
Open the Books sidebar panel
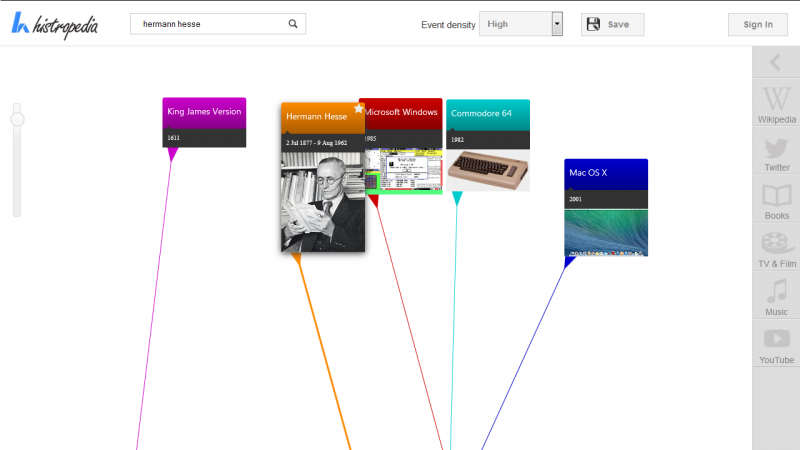click(x=777, y=202)
